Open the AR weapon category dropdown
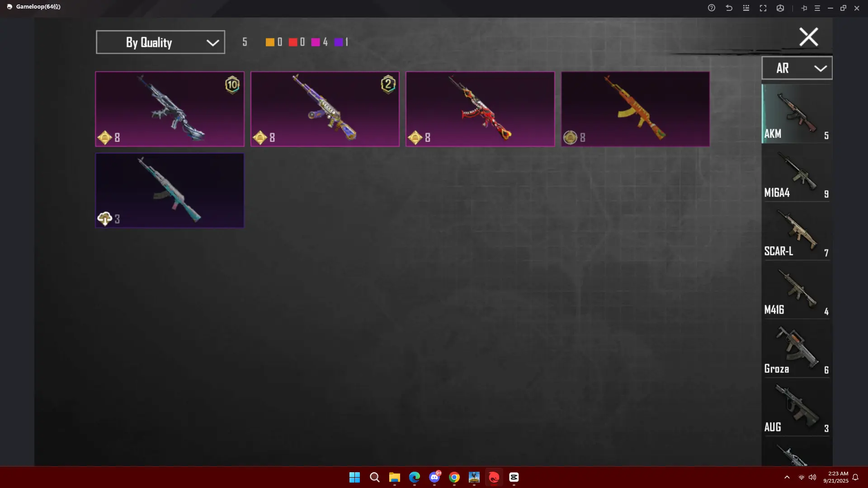The image size is (868, 488). (797, 68)
